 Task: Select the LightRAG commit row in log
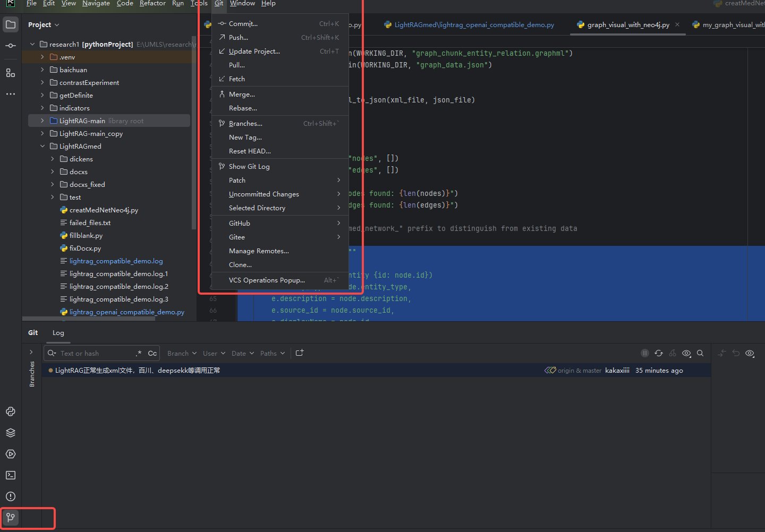pyautogui.click(x=376, y=371)
